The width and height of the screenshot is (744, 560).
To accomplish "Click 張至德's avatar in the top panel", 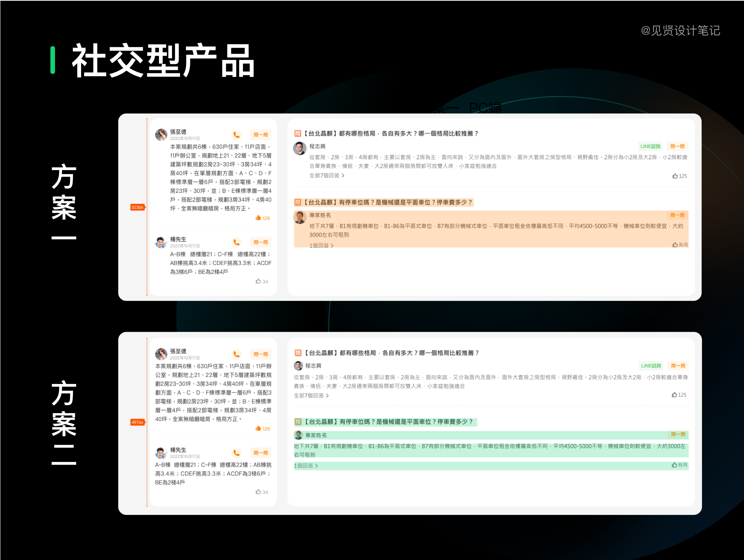I will [x=161, y=135].
